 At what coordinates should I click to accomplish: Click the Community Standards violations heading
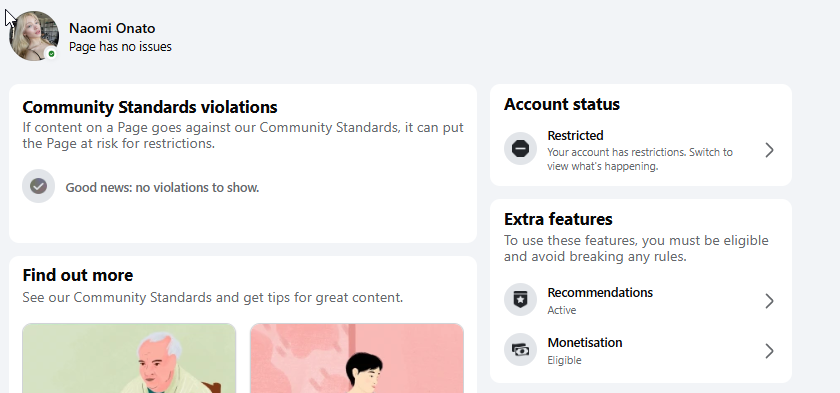(x=150, y=107)
